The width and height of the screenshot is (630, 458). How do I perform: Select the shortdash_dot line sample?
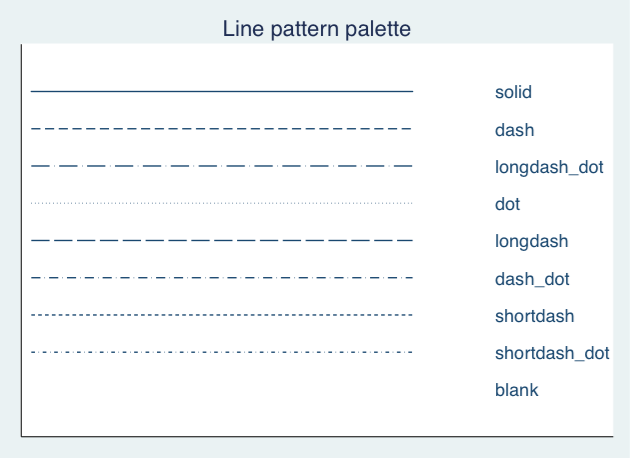(x=222, y=352)
